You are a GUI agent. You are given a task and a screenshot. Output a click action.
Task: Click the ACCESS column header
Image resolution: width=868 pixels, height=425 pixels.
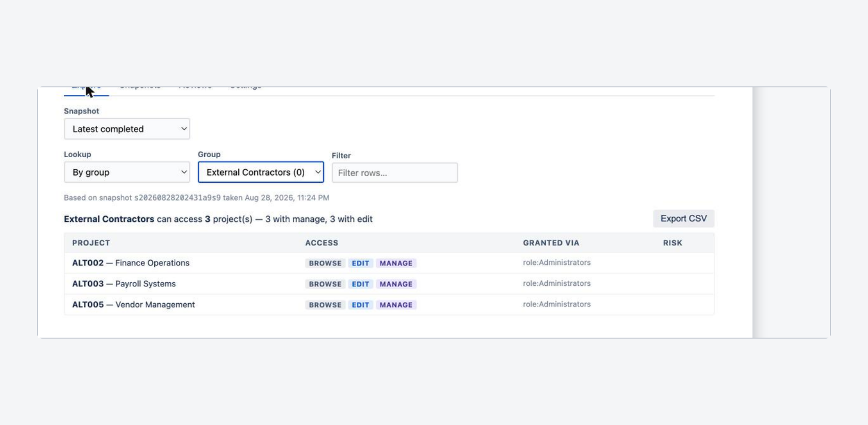(322, 243)
